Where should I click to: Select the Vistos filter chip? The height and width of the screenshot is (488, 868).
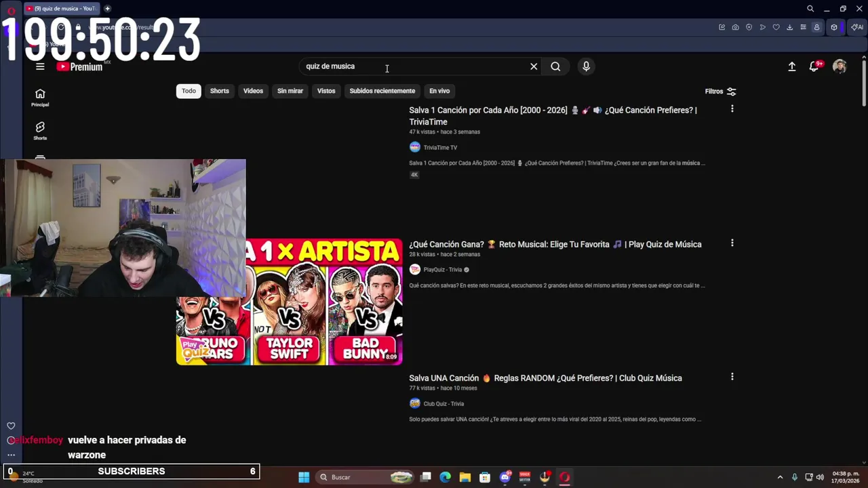(326, 91)
